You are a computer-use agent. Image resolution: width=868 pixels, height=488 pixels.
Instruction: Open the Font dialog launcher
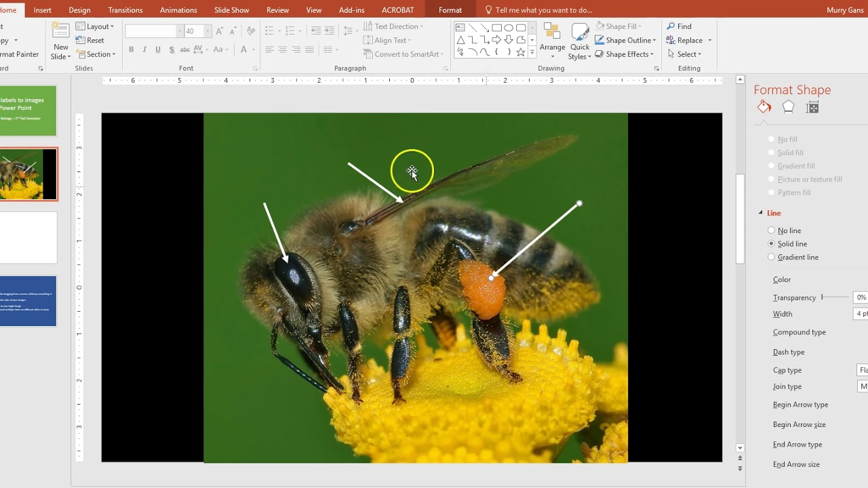255,68
